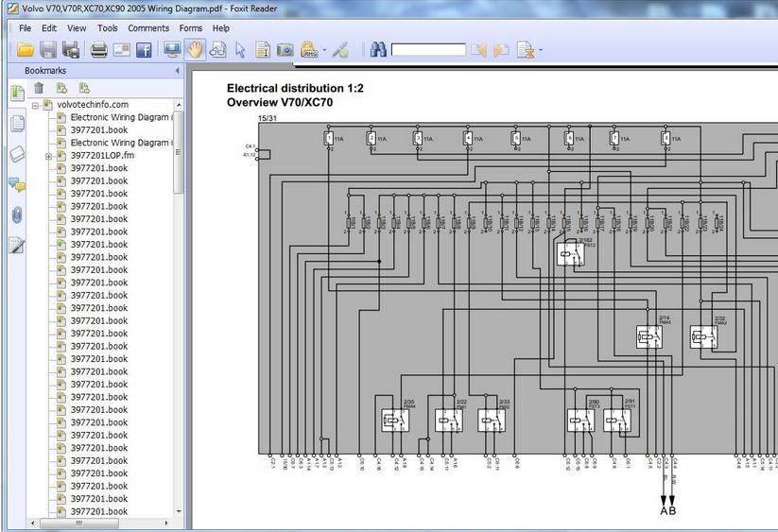778x532 pixels.
Task: Open the dropdown arrow beside search options icon
Action: 541,50
